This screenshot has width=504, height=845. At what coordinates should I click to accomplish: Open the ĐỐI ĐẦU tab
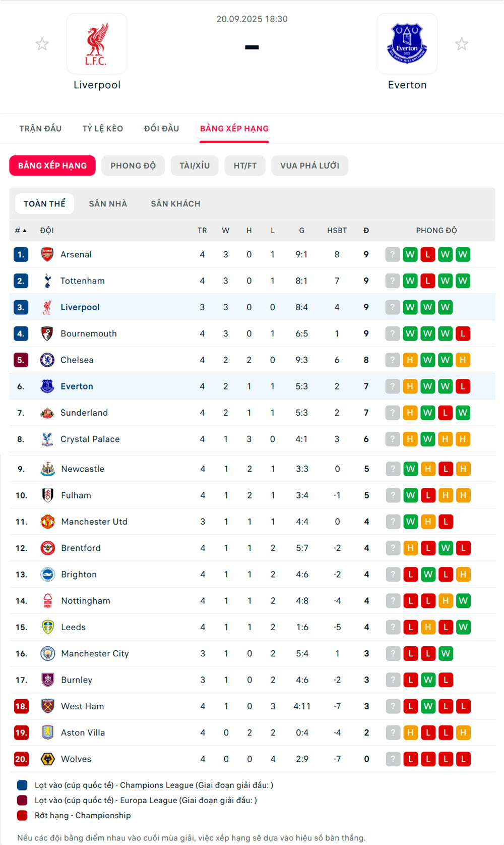pyautogui.click(x=161, y=129)
